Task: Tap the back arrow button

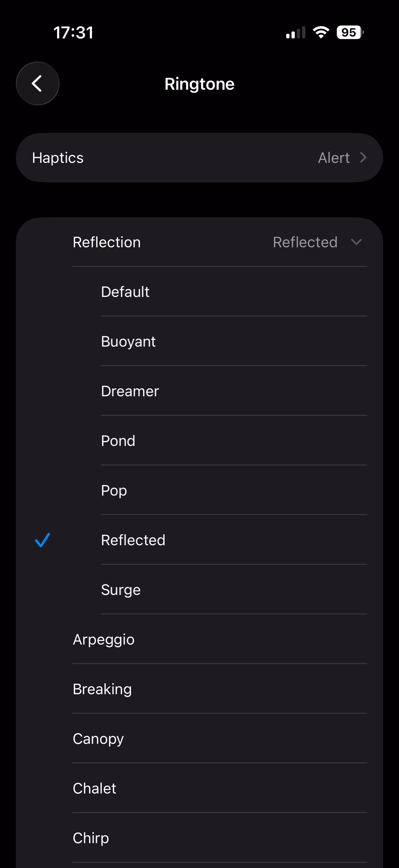Action: click(x=37, y=83)
